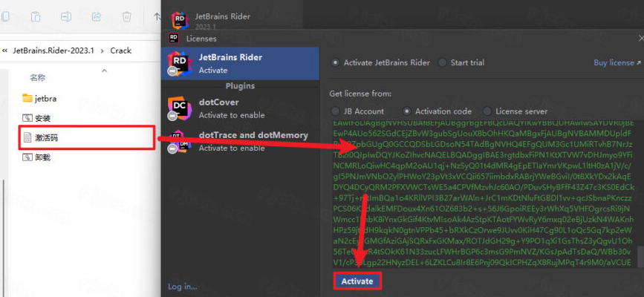
Task: Click the sort chevron above 名称 column
Action: (x=104, y=71)
